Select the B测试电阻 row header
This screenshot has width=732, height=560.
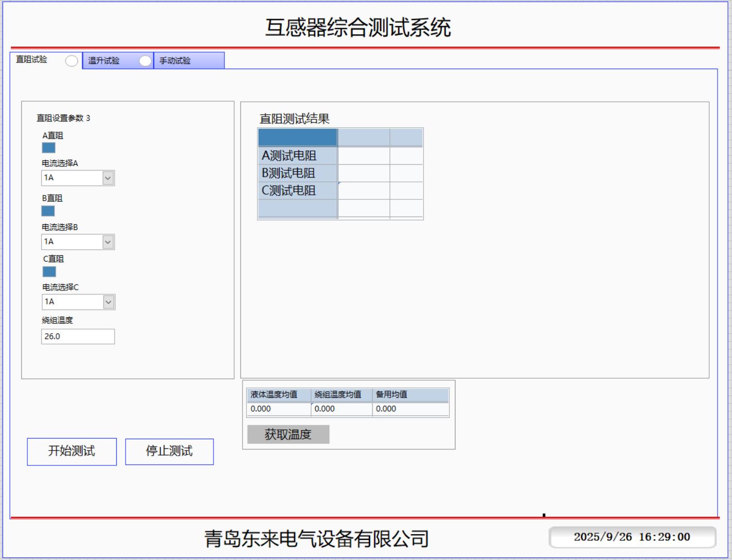tap(297, 173)
